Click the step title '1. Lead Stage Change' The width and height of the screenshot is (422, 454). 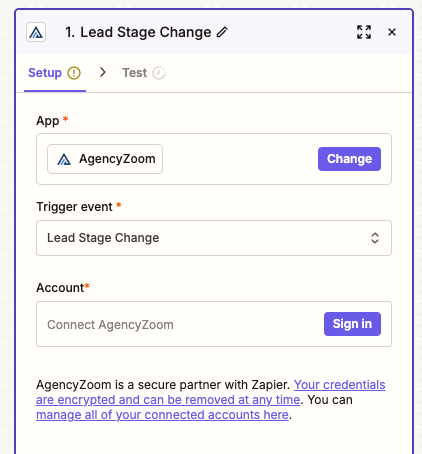coord(138,32)
